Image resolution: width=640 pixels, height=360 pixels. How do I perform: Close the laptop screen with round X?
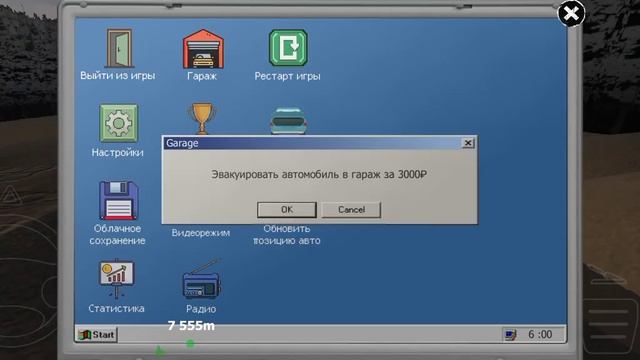[x=571, y=14]
